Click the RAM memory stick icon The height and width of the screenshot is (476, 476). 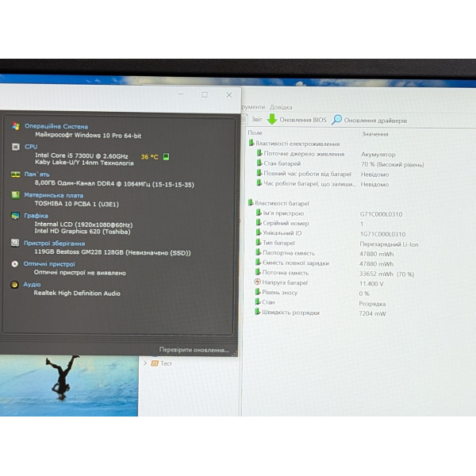16,175
